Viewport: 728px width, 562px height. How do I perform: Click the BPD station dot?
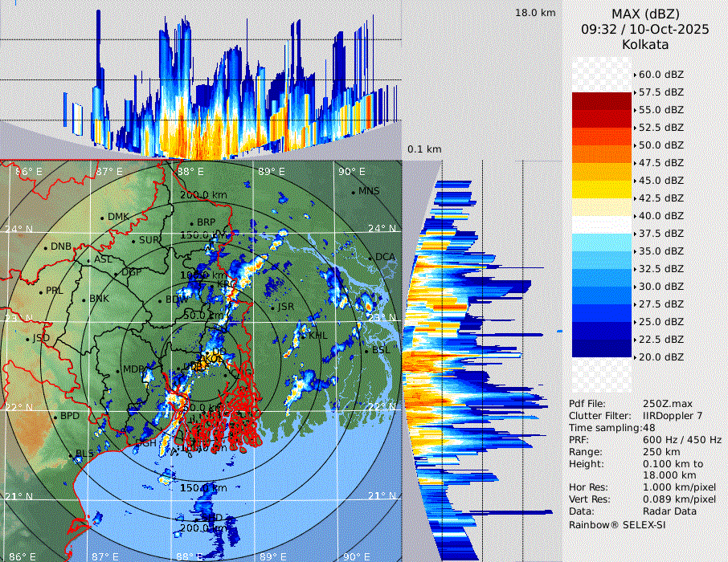(55, 417)
